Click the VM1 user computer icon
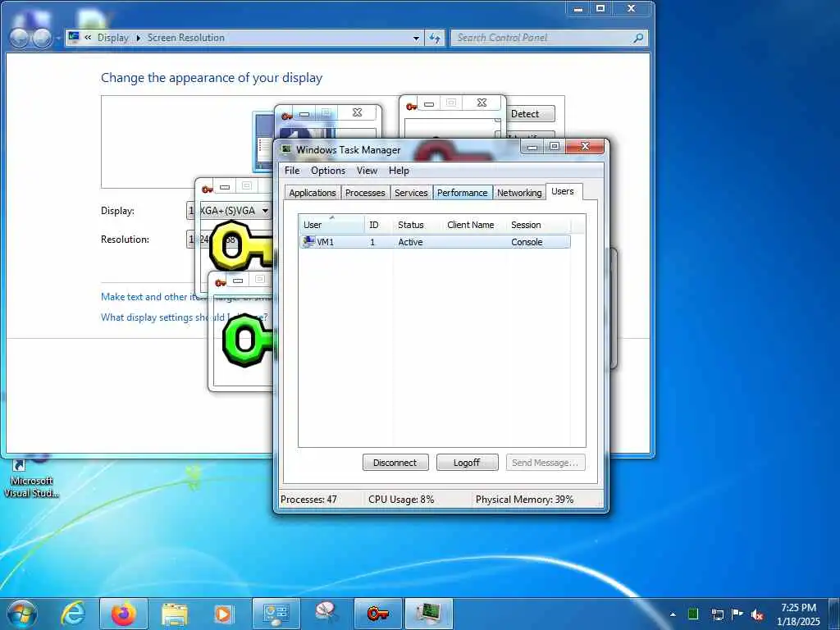Screen dimensions: 840x630 coord(308,242)
